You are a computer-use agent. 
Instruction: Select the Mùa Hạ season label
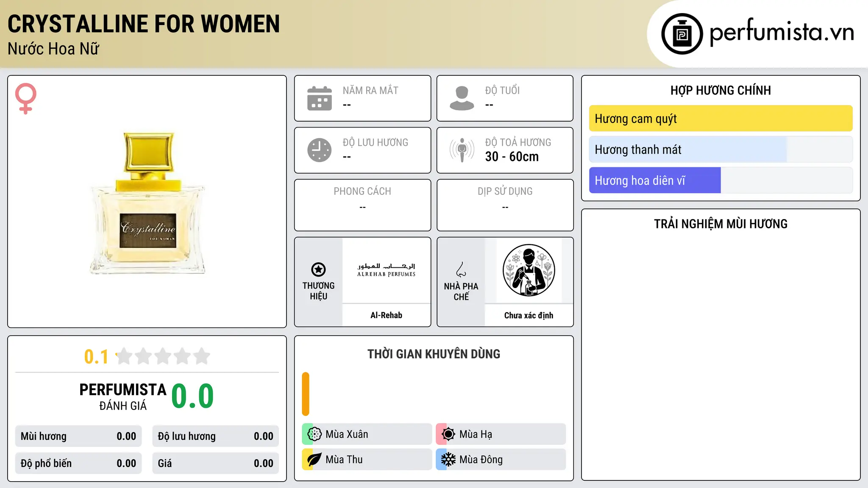pyautogui.click(x=476, y=434)
